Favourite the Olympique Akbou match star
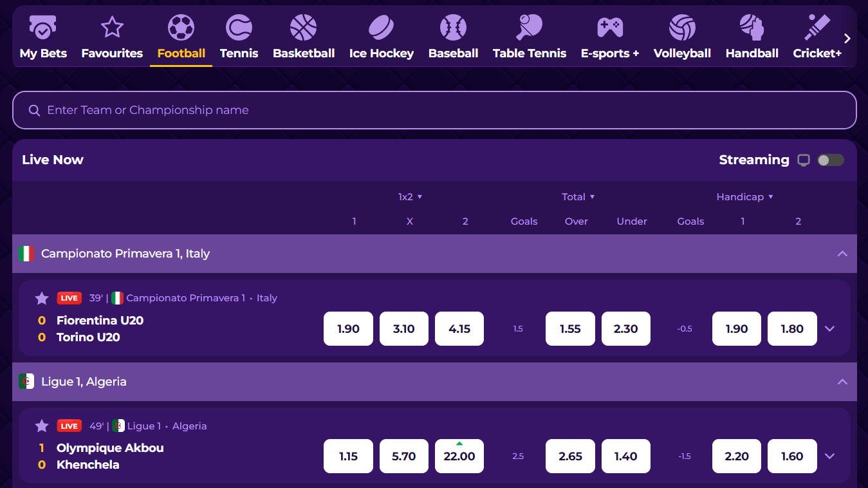The image size is (868, 488). tap(42, 426)
